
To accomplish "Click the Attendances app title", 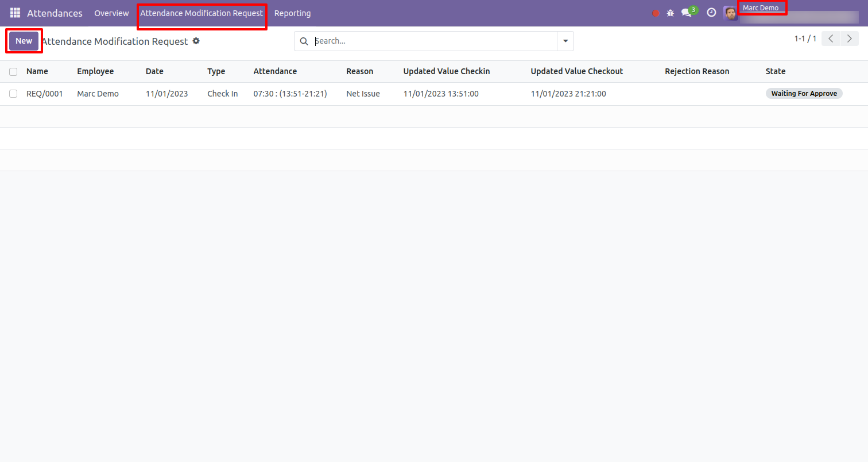I will [x=55, y=13].
